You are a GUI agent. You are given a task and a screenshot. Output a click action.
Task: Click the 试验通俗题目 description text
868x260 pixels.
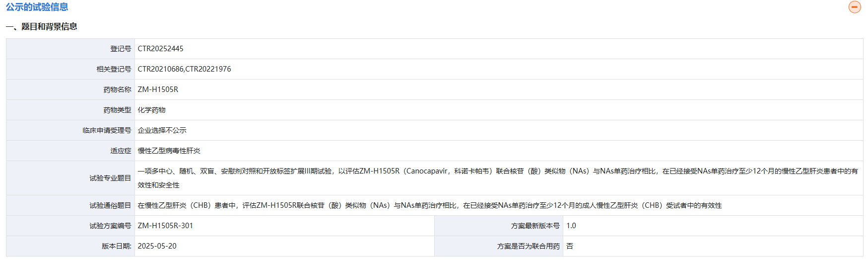point(429,205)
